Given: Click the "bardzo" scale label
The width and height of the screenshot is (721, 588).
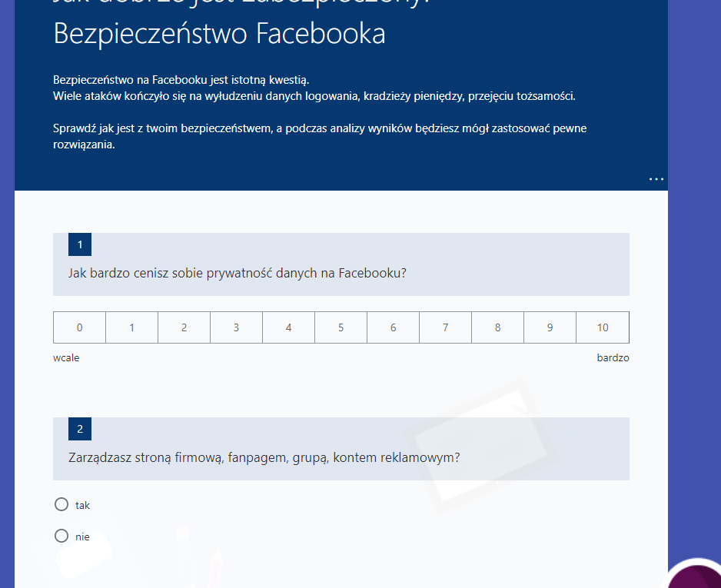Looking at the screenshot, I should (x=613, y=357).
